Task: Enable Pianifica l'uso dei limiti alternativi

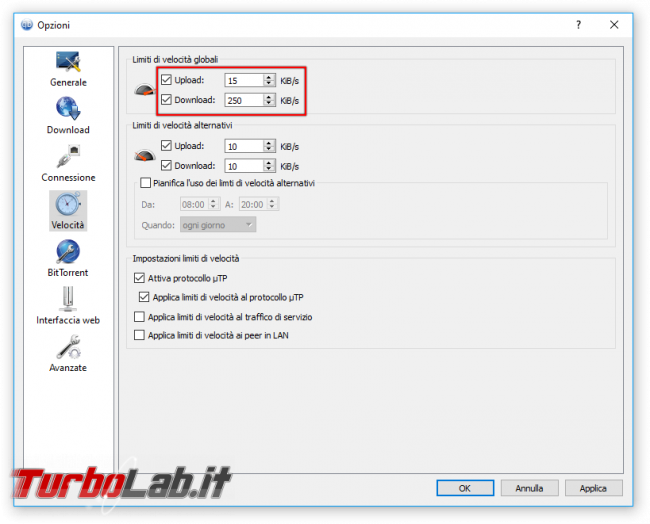Action: [x=145, y=183]
